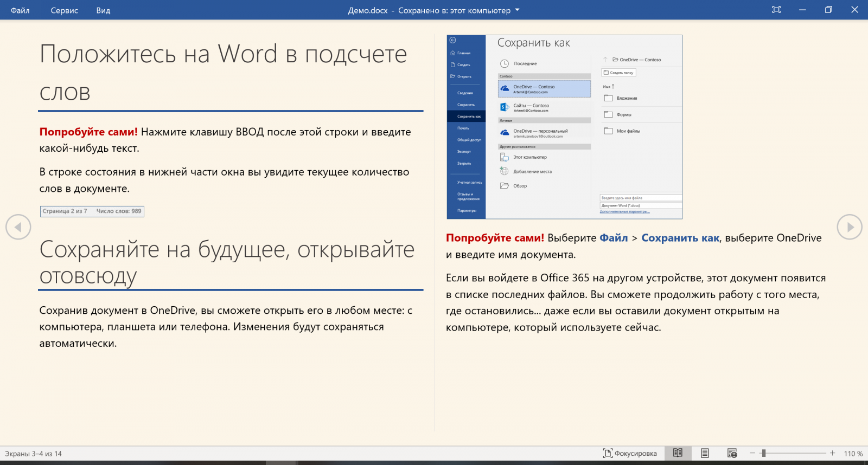The image size is (868, 465).
Task: Click heading Положитесь на Word в подсчете слов
Action: (x=223, y=73)
